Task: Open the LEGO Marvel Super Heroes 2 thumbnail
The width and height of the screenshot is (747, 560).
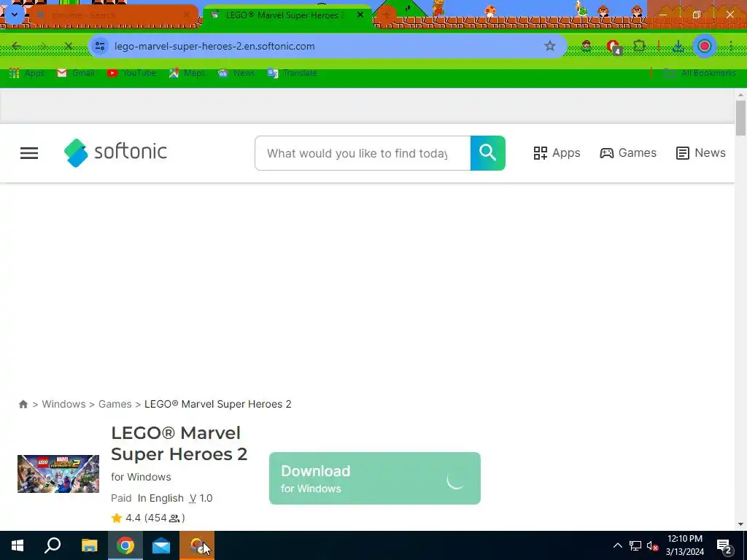Action: [x=58, y=474]
